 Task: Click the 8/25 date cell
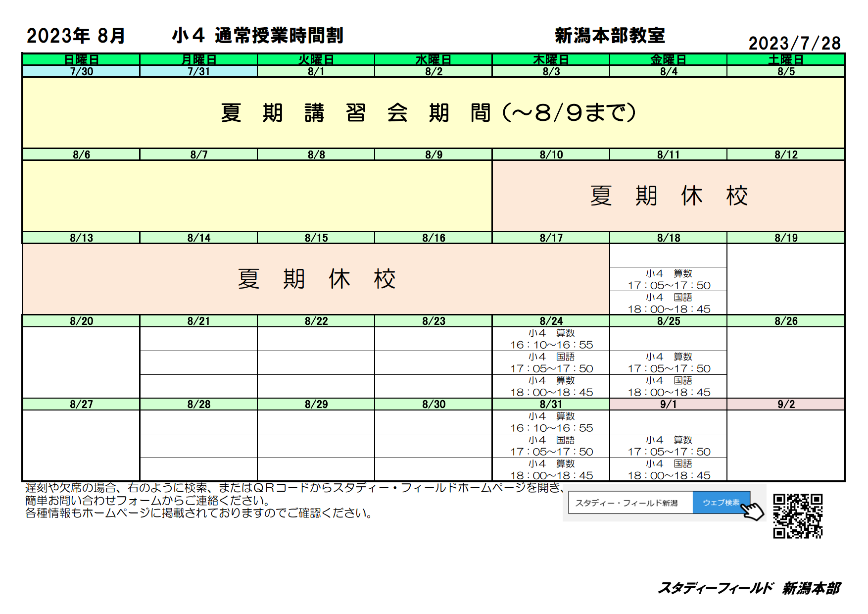click(x=669, y=321)
